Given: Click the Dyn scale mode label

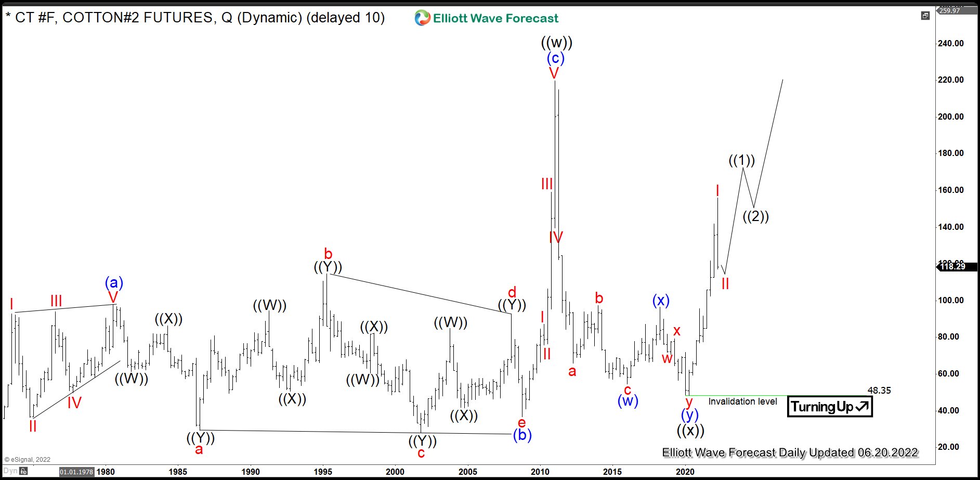Looking at the screenshot, I should 10,471.
